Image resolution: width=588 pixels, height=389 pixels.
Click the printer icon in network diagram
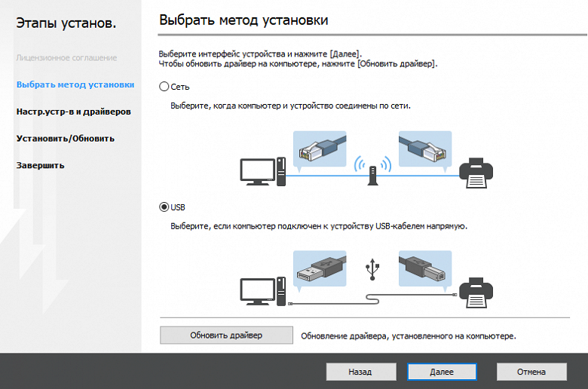point(476,173)
